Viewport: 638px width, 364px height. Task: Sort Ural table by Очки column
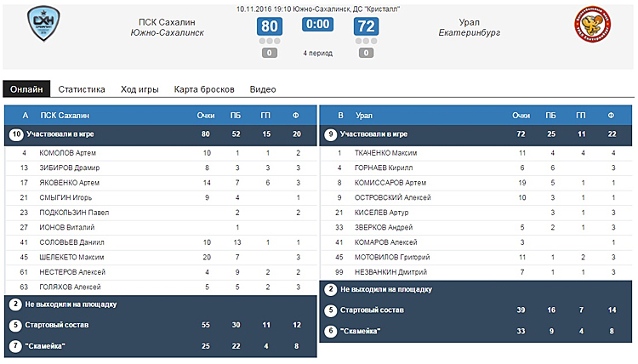click(x=521, y=116)
